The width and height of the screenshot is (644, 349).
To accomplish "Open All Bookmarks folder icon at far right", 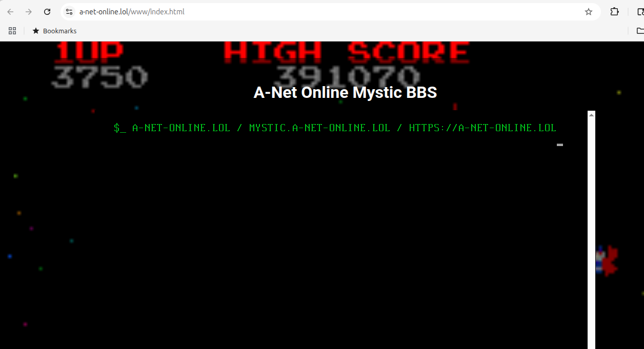I will point(640,31).
